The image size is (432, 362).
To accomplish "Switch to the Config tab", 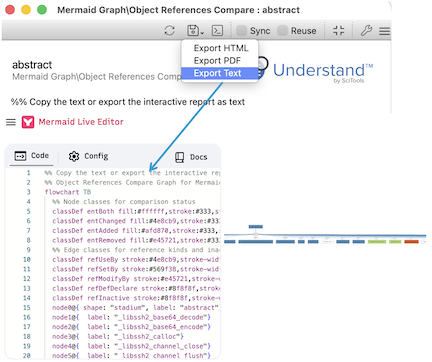I will click(88, 156).
